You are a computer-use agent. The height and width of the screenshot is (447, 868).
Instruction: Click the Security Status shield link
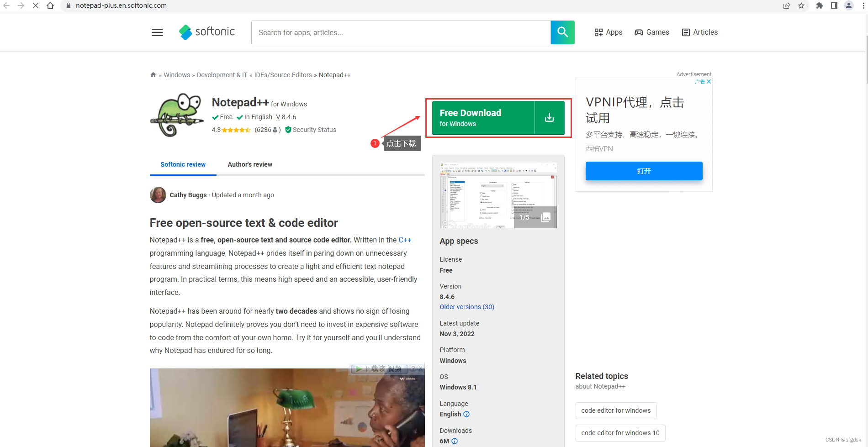311,130
